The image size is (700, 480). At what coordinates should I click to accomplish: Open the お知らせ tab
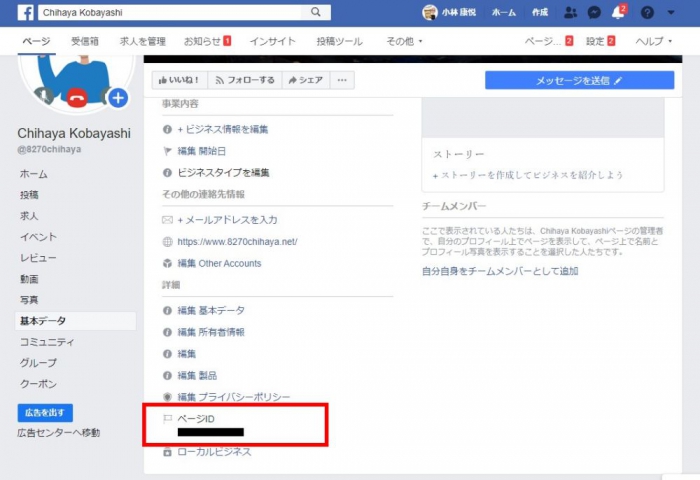tap(208, 42)
